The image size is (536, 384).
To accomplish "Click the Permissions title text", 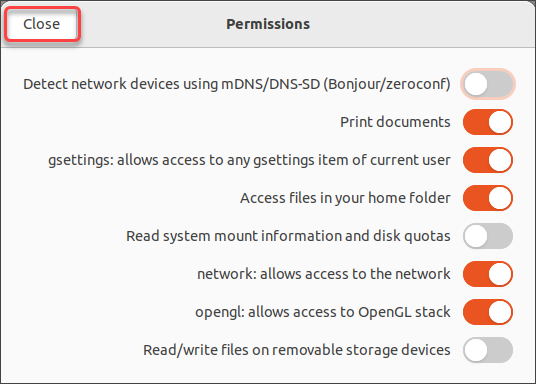I will [268, 24].
